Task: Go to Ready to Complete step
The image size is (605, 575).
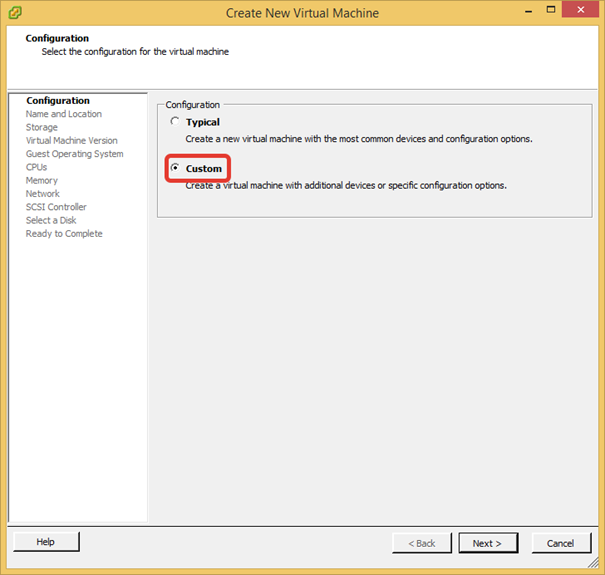Action: pyautogui.click(x=64, y=233)
